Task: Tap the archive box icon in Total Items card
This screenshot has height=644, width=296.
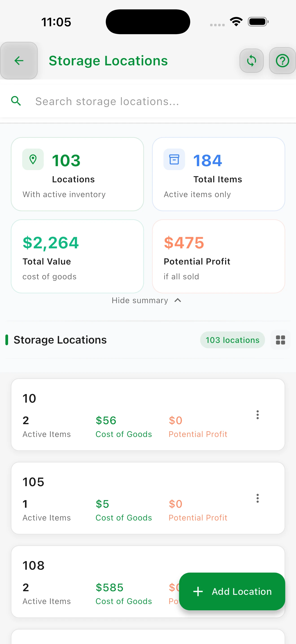Action: click(x=174, y=159)
